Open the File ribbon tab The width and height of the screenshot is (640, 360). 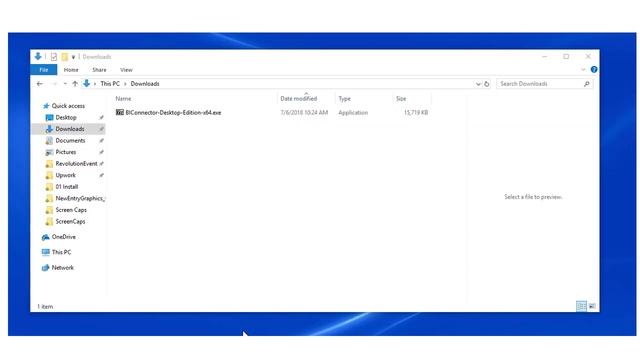(44, 70)
